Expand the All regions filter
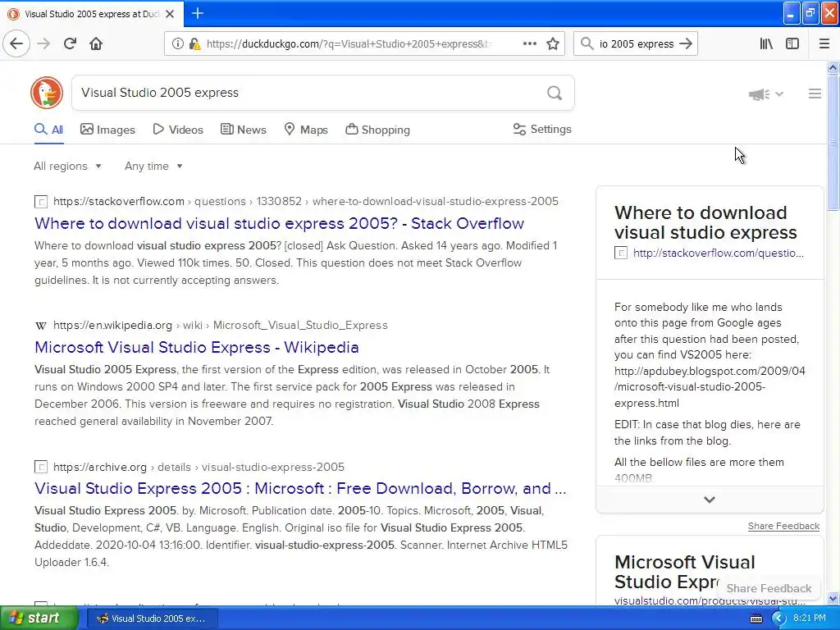 (x=67, y=166)
